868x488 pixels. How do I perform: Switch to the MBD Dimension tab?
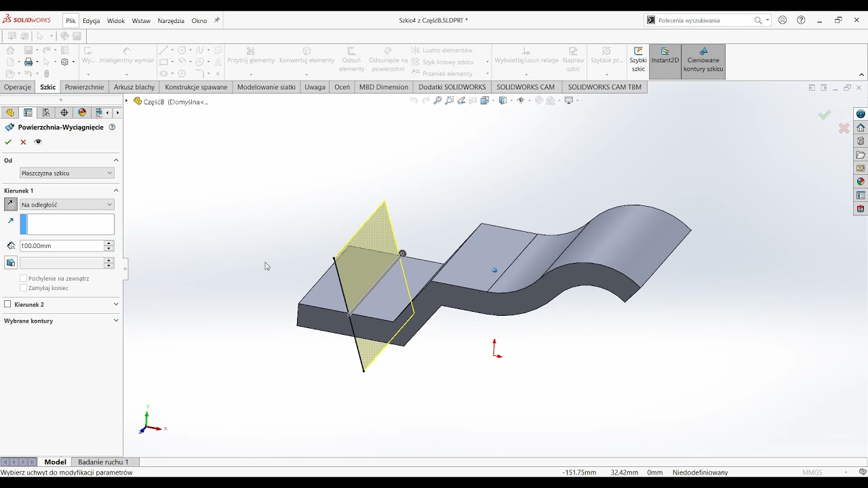pyautogui.click(x=384, y=87)
